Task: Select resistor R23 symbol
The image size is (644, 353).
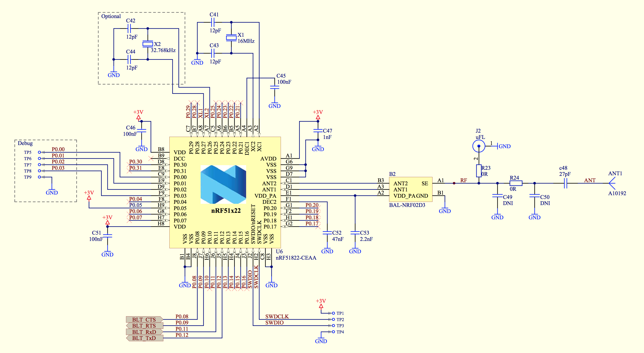Action: pyautogui.click(x=479, y=171)
